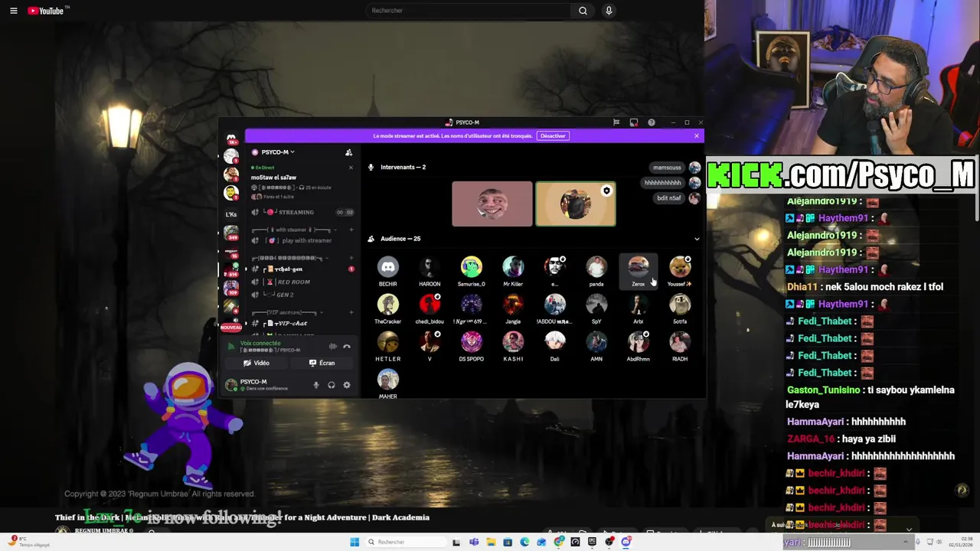
Task: Open audience member HAROON's avatar
Action: (430, 267)
